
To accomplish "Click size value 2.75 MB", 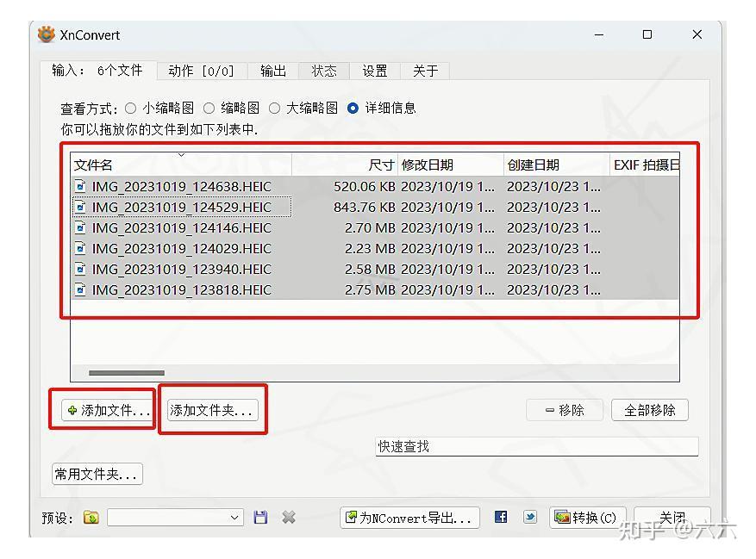I will (x=370, y=289).
